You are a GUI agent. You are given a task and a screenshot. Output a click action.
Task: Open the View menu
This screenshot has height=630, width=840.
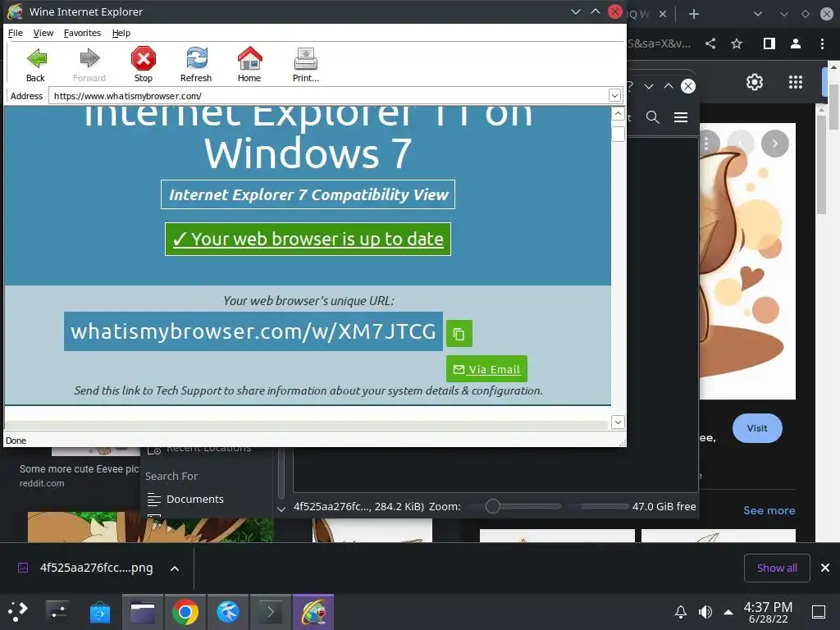point(43,33)
